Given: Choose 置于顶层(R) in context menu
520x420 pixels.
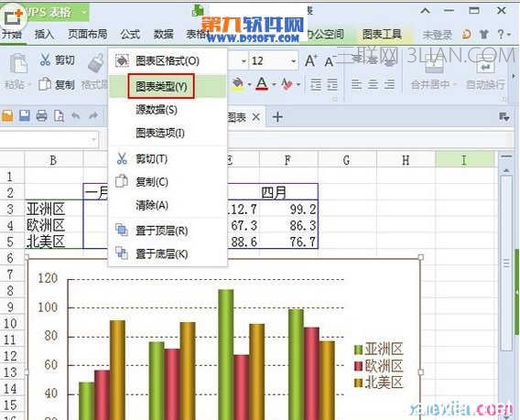Looking at the screenshot, I should [x=168, y=231].
